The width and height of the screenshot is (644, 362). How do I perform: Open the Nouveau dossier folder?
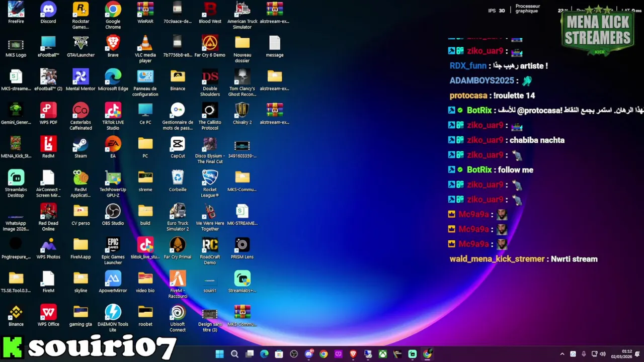click(242, 49)
